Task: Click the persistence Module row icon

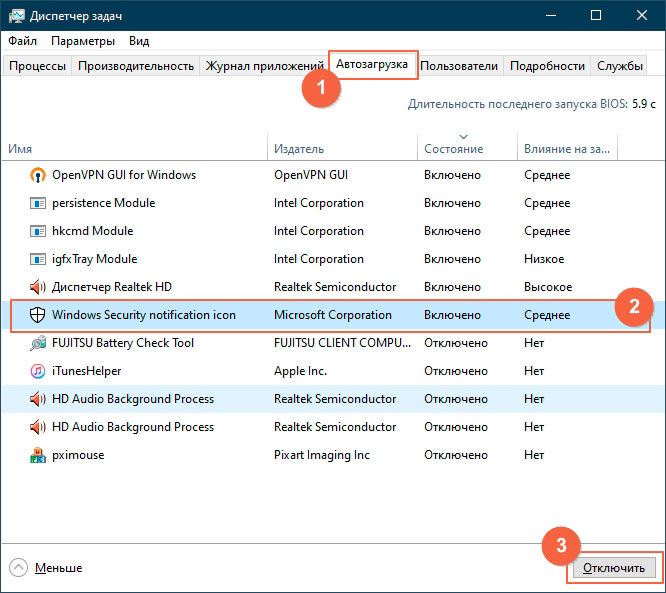Action: (38, 203)
